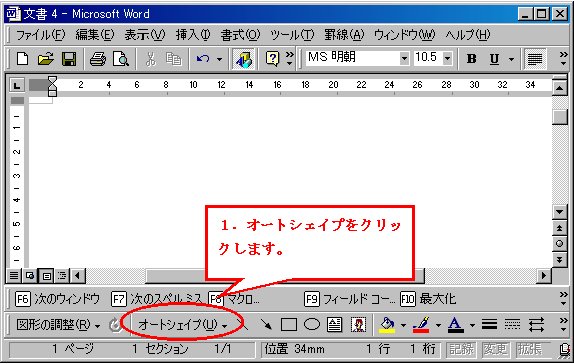
Task: Click the tab stop selector on ruler
Action: coord(17,86)
